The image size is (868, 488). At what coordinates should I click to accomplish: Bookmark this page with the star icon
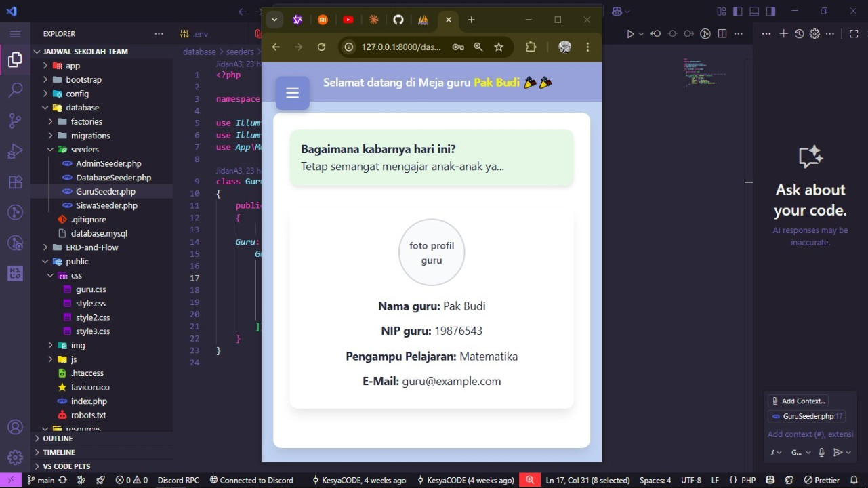coord(499,47)
